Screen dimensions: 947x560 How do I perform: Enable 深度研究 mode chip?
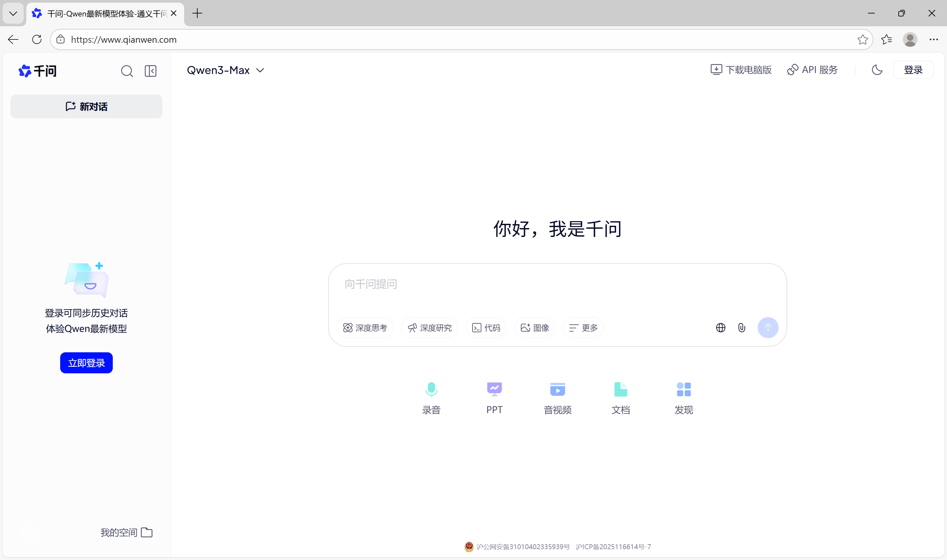(429, 328)
